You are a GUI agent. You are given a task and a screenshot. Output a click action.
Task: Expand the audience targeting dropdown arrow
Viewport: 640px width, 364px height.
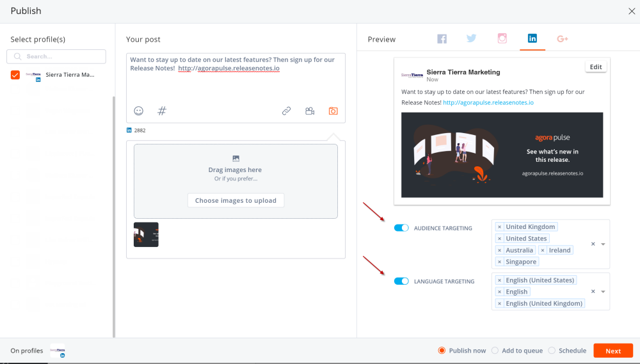603,244
